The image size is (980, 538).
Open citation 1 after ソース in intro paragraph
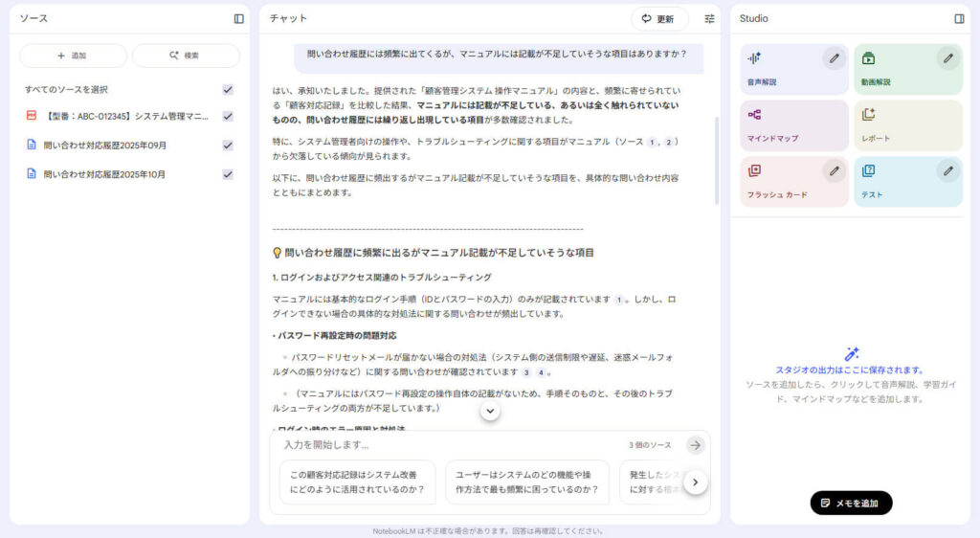coord(652,143)
